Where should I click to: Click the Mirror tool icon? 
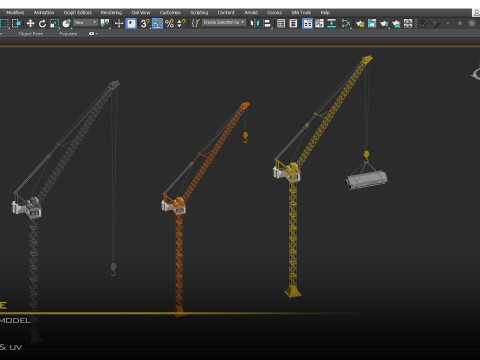(x=255, y=23)
